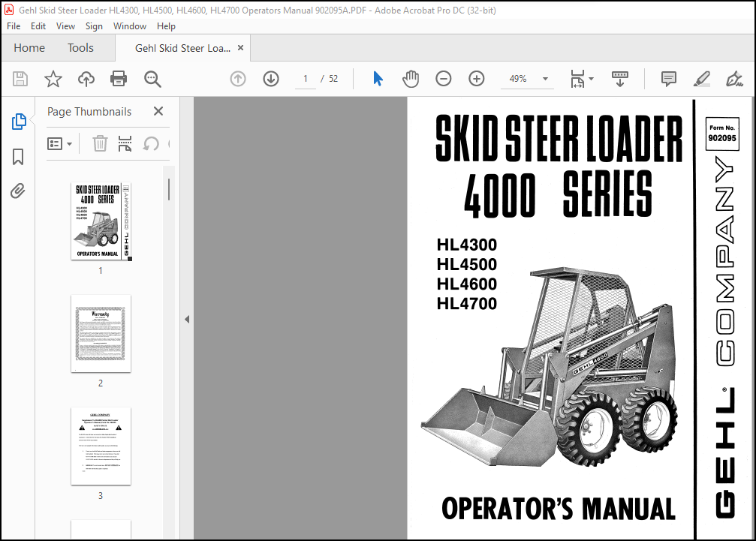Open the View menu
The image size is (756, 541).
pyautogui.click(x=65, y=26)
